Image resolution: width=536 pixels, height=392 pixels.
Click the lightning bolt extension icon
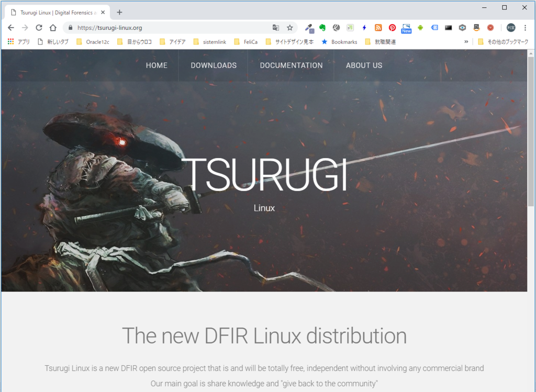(x=364, y=28)
